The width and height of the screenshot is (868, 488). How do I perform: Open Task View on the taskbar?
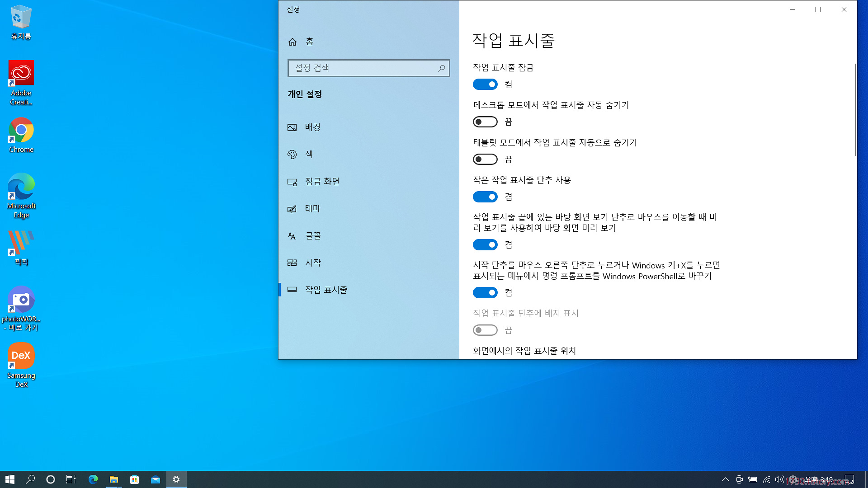[x=71, y=479]
